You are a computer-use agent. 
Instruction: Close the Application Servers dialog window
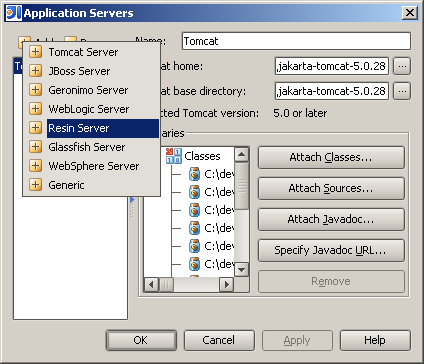(410, 13)
